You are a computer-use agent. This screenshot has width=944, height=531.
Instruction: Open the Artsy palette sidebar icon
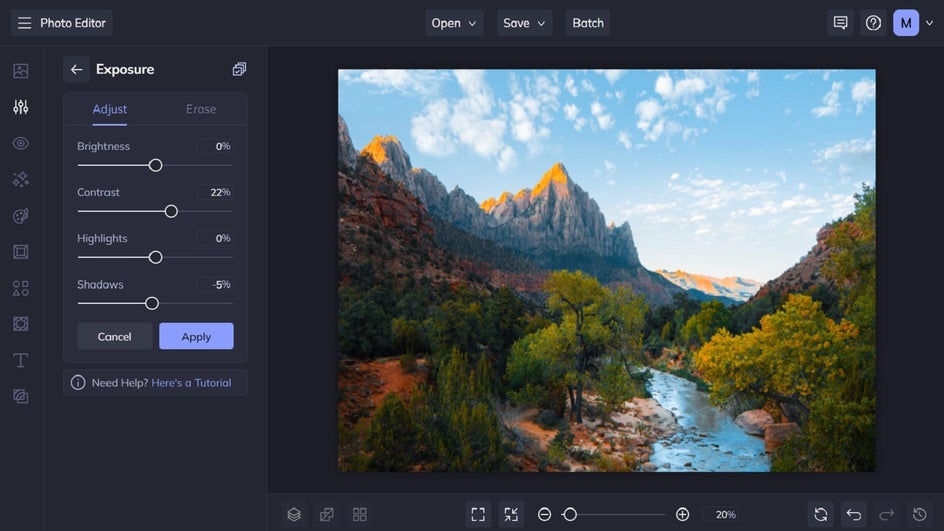tap(20, 216)
